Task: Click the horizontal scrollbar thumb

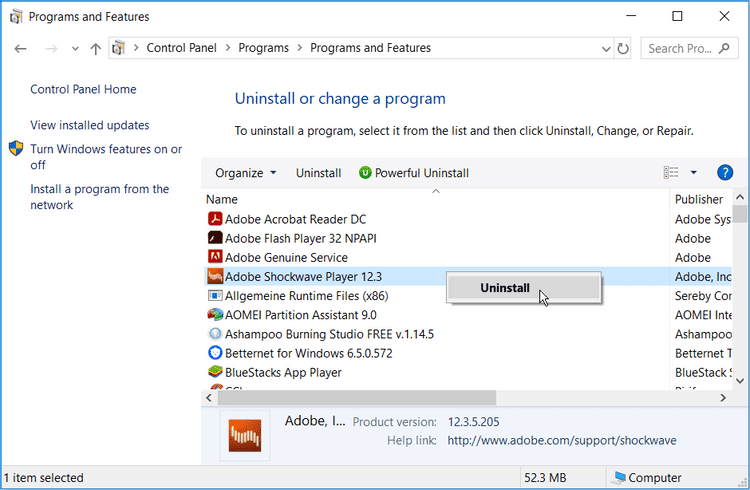Action: 357,398
